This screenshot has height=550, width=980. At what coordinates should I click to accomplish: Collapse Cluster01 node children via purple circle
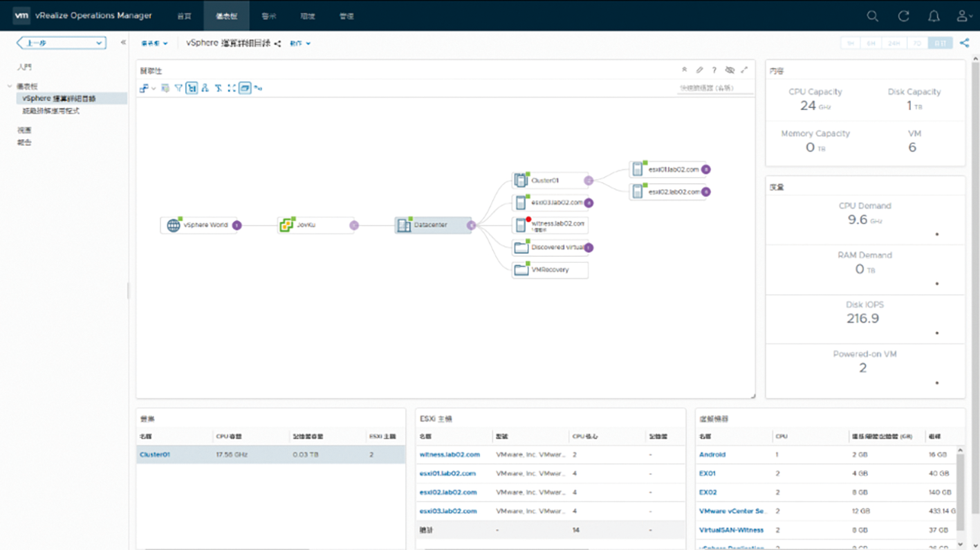pyautogui.click(x=589, y=181)
